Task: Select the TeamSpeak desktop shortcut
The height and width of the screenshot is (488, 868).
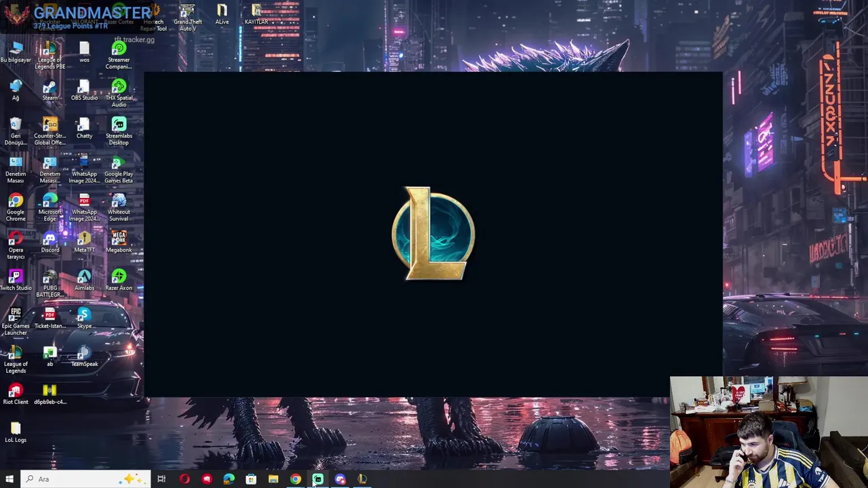Action: [x=84, y=357]
